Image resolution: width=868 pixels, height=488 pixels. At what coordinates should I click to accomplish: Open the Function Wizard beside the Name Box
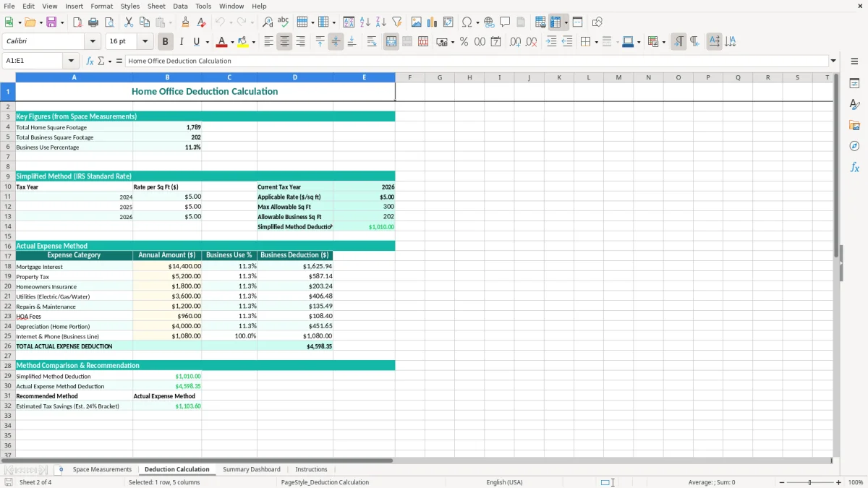(90, 61)
